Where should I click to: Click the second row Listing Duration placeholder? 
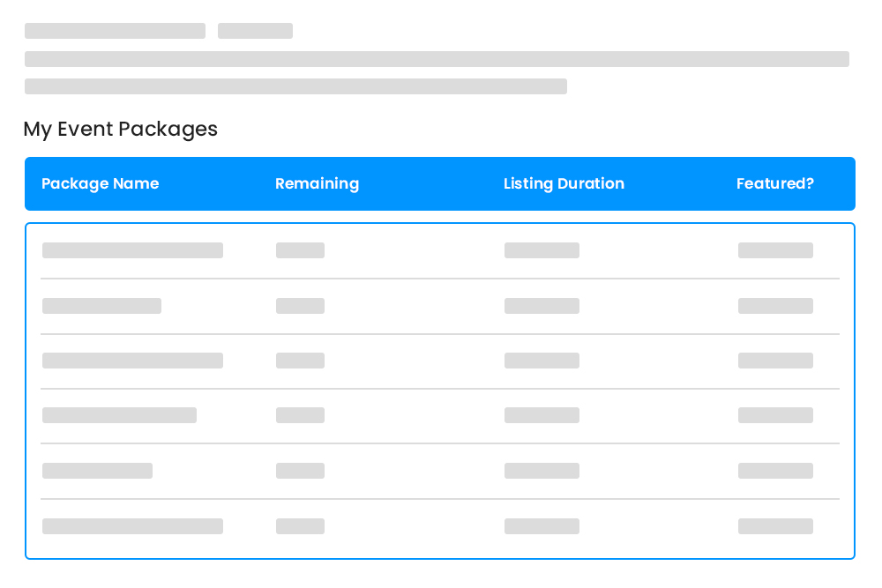tap(542, 306)
